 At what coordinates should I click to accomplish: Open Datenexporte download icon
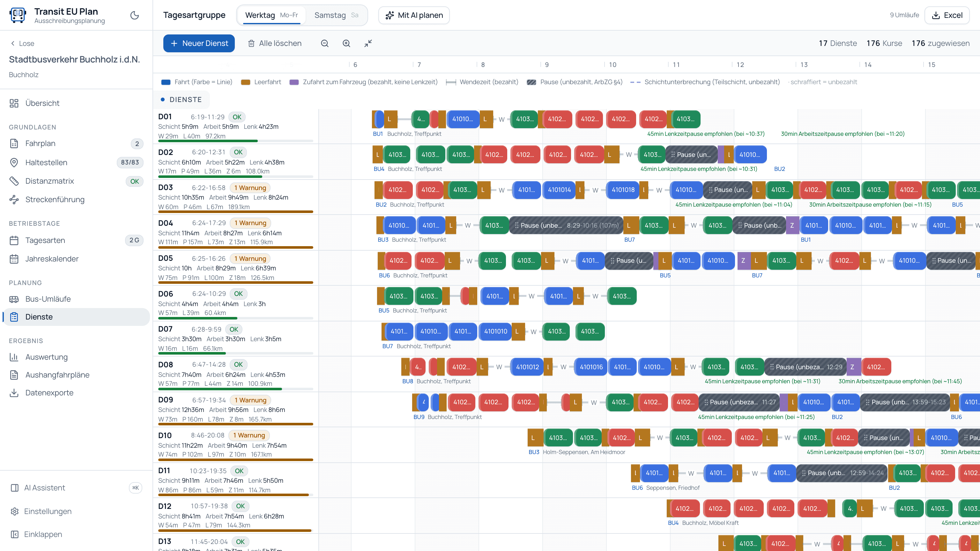pos(14,393)
